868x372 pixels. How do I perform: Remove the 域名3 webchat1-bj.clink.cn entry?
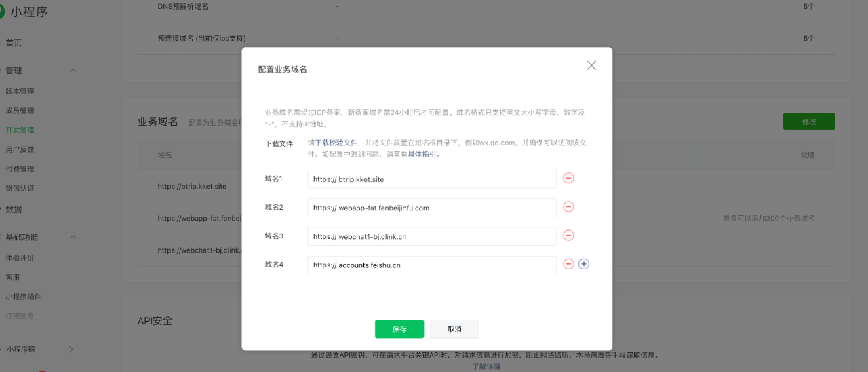tap(569, 236)
